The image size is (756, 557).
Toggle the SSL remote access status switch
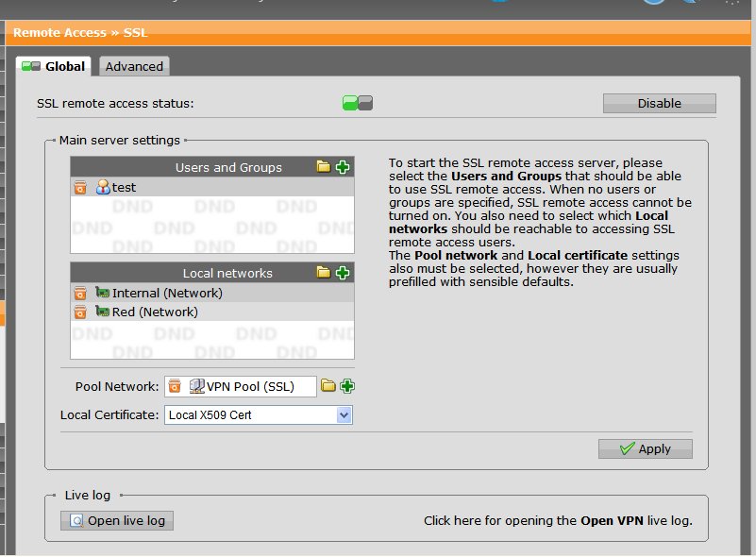point(358,103)
